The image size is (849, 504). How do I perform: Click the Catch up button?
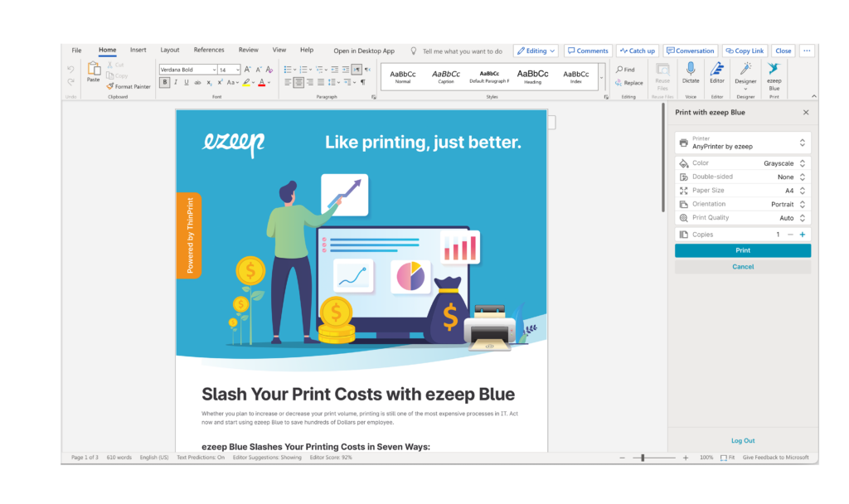click(x=638, y=51)
